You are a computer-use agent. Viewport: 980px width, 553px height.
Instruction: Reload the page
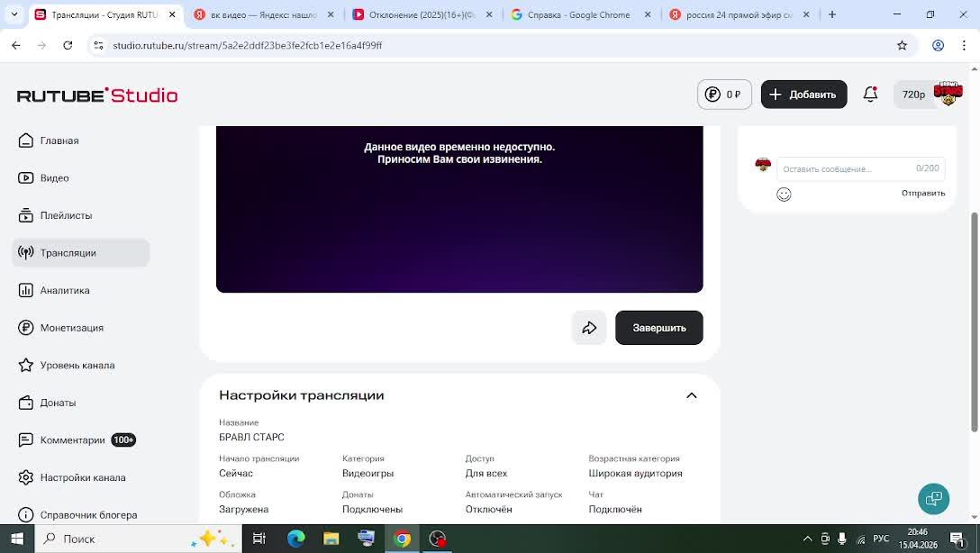68,45
